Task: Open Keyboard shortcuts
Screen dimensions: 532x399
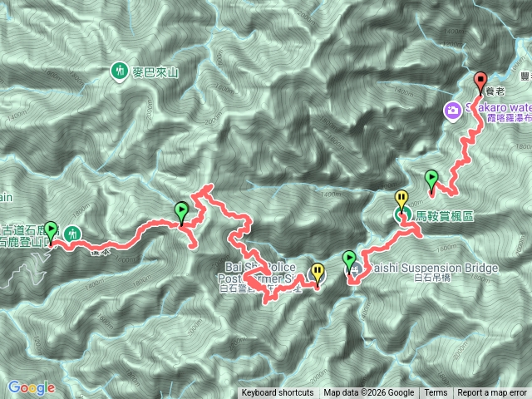Action: pos(278,393)
